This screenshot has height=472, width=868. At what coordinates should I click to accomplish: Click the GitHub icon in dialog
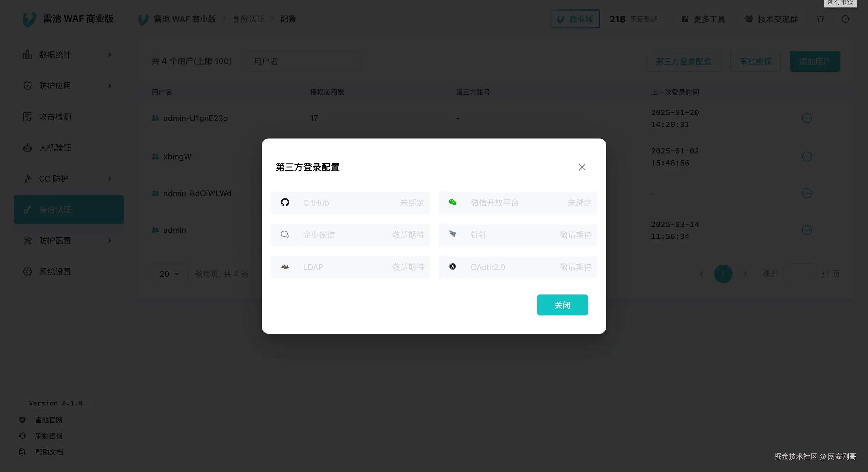point(285,202)
